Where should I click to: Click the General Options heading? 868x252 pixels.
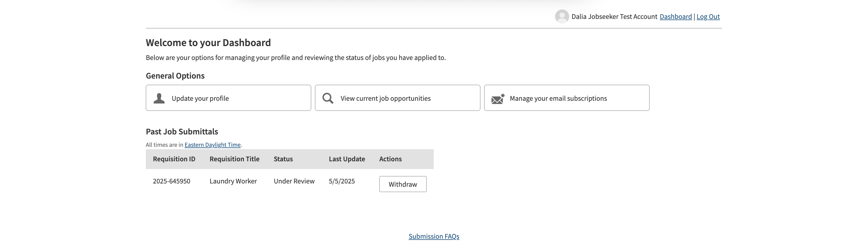click(175, 76)
